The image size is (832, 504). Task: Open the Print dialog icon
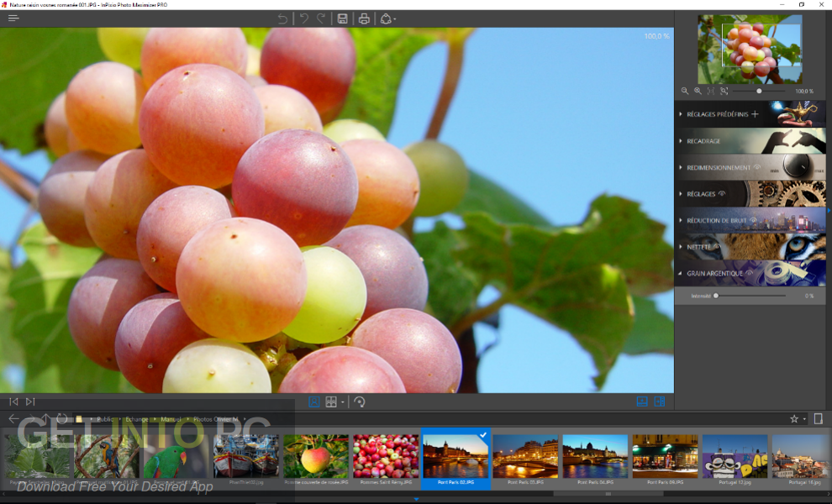365,18
